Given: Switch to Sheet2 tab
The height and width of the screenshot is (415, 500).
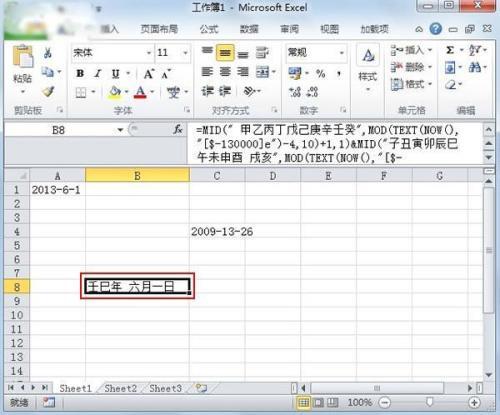Looking at the screenshot, I should [120, 388].
